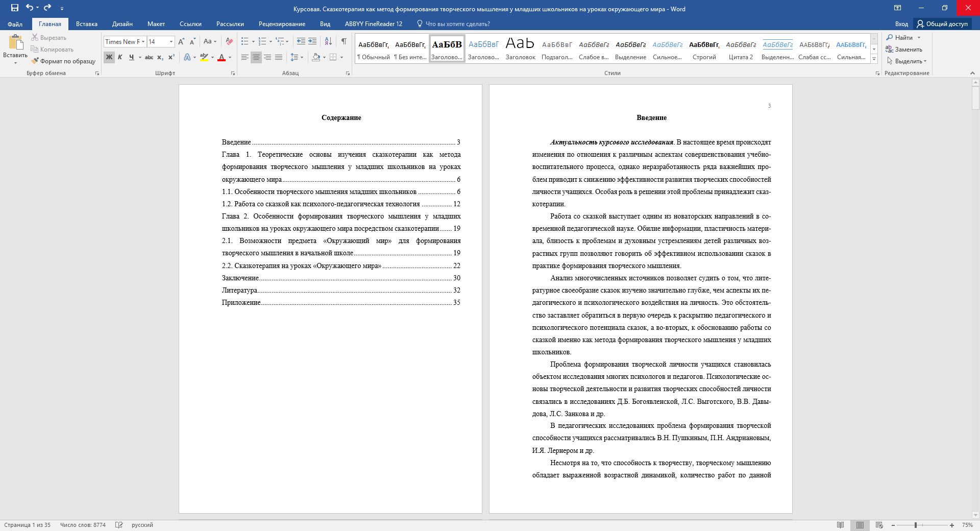Viewport: 980px width, 531px height.
Task: Apply the red font color swatch
Action: tap(222, 57)
